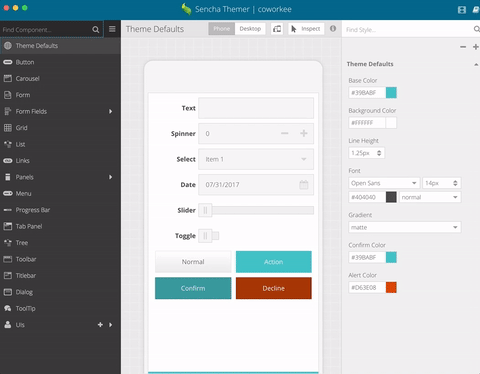Select Carousel in component list
The height and width of the screenshot is (374, 480).
click(60, 78)
